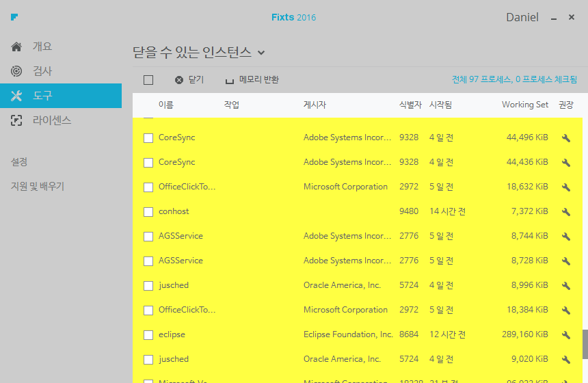Click wrench for jusched 9,020 KiB row
The height and width of the screenshot is (383, 588).
click(566, 360)
